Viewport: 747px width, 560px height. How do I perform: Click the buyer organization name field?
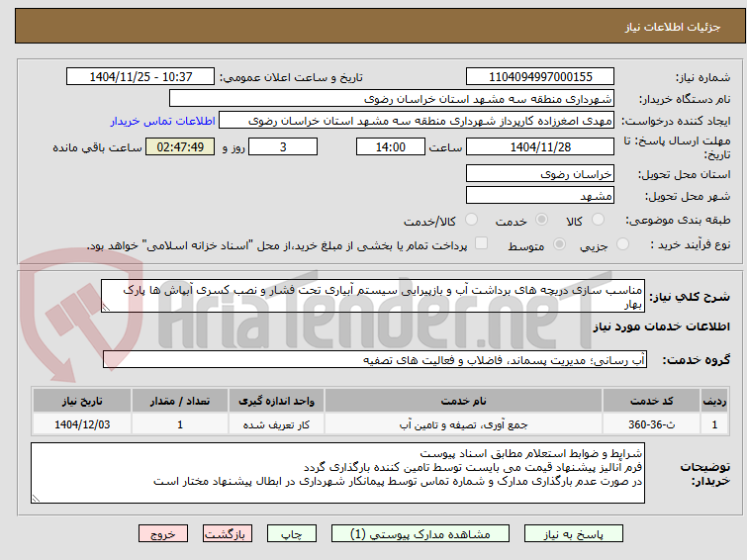tap(392, 99)
